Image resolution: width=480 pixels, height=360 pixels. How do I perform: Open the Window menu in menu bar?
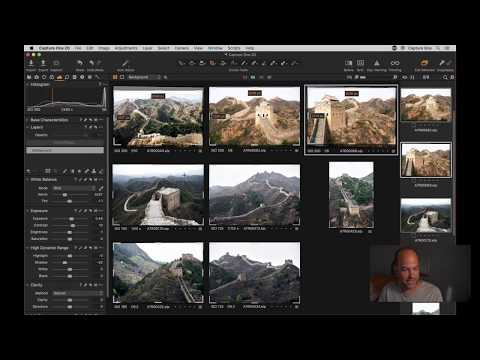[215, 48]
